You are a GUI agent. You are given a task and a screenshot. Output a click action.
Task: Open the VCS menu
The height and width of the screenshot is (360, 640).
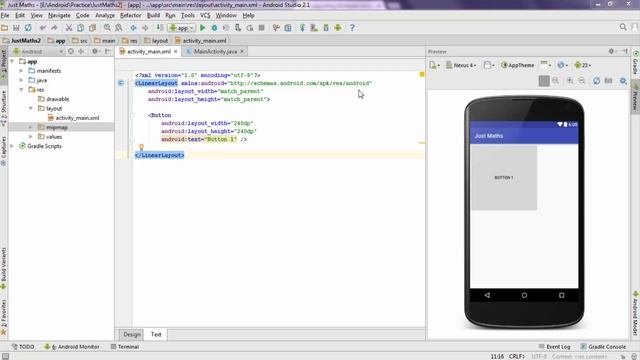pos(205,15)
